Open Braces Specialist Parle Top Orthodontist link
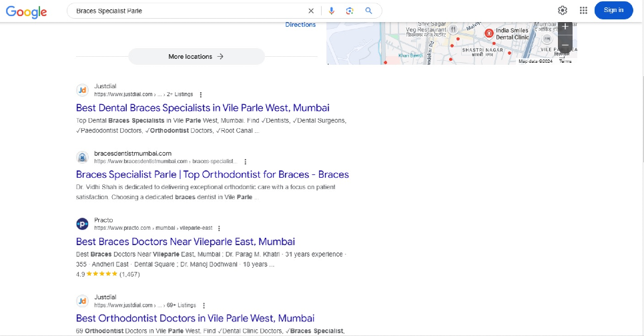 pyautogui.click(x=212, y=174)
